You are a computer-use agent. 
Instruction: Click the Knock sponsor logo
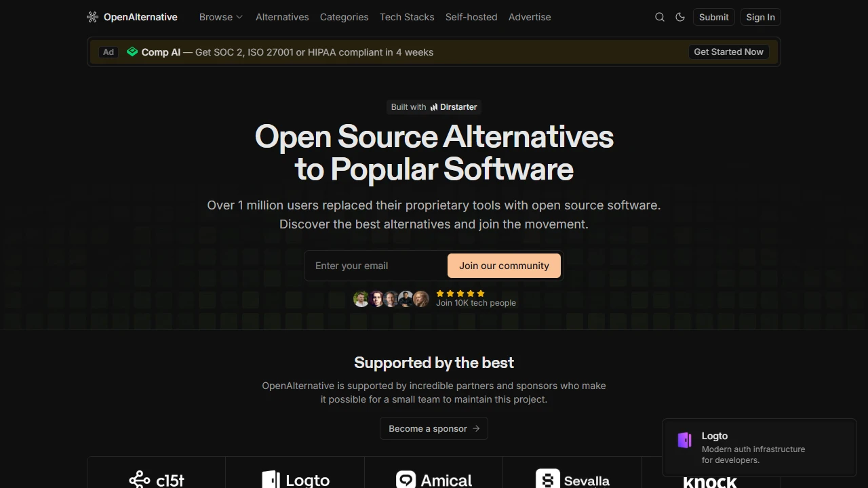(x=709, y=482)
